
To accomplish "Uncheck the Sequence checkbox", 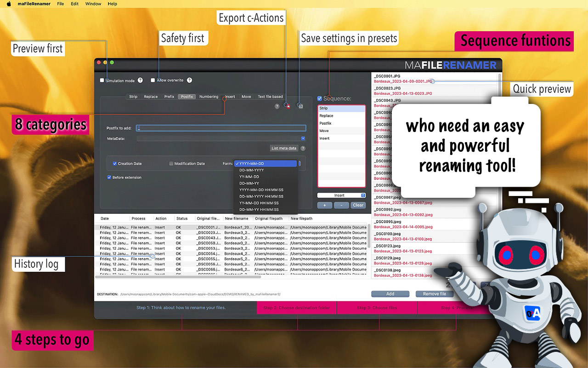I will 320,98.
